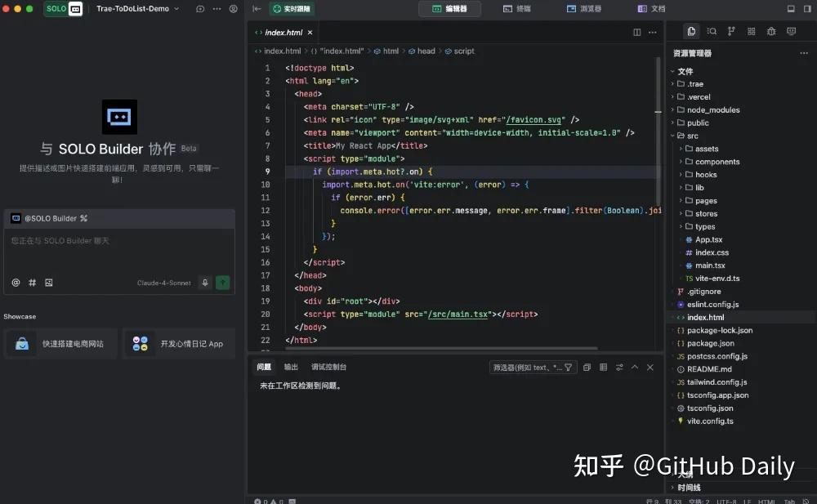The height and width of the screenshot is (504, 817).
Task: Select the split editor icon above the code area
Action: coord(636,32)
